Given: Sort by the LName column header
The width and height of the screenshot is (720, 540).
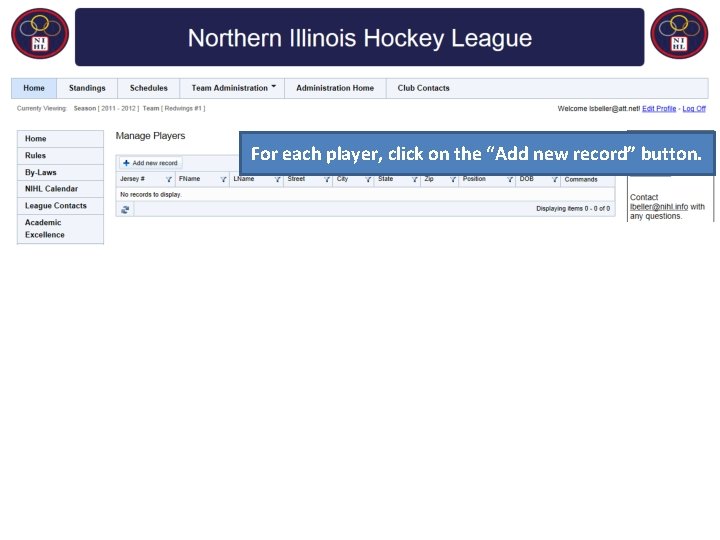Looking at the screenshot, I should [243, 179].
